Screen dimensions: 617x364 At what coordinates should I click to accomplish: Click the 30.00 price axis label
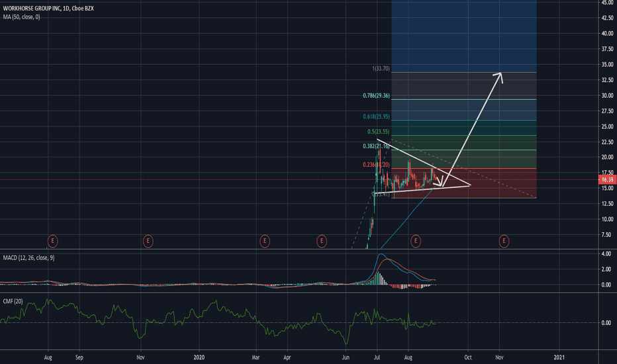pos(607,95)
